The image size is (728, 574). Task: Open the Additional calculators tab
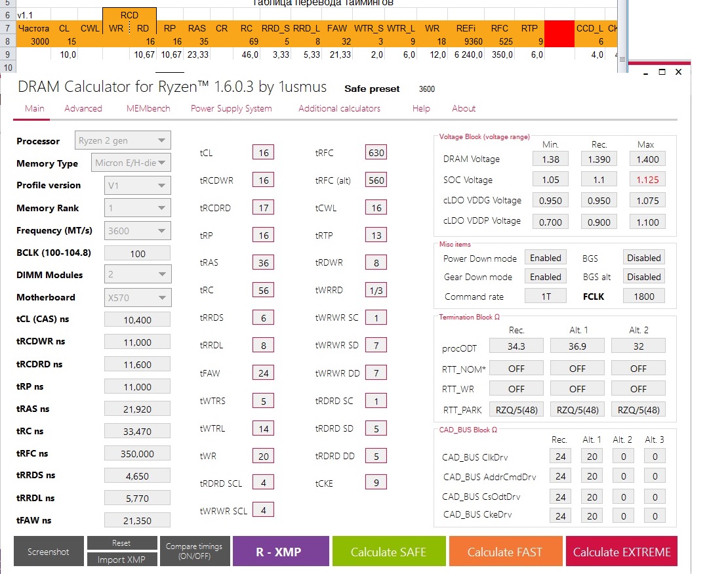tap(339, 108)
